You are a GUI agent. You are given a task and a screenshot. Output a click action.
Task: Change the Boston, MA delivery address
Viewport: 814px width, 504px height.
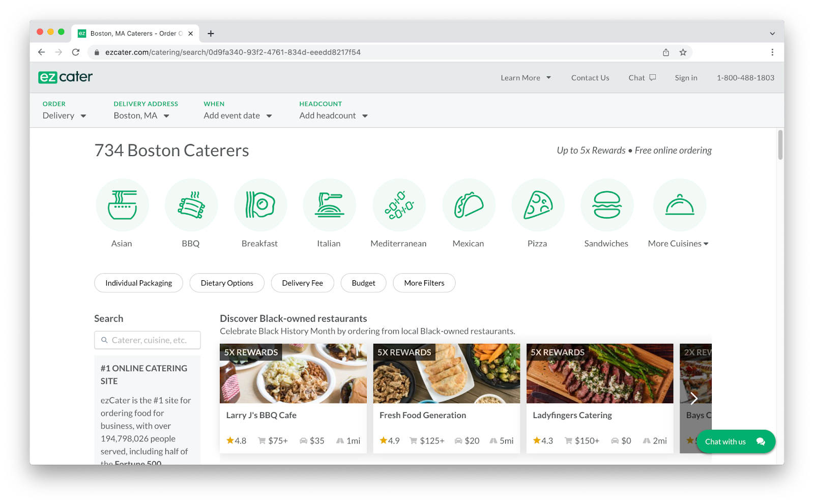click(141, 115)
